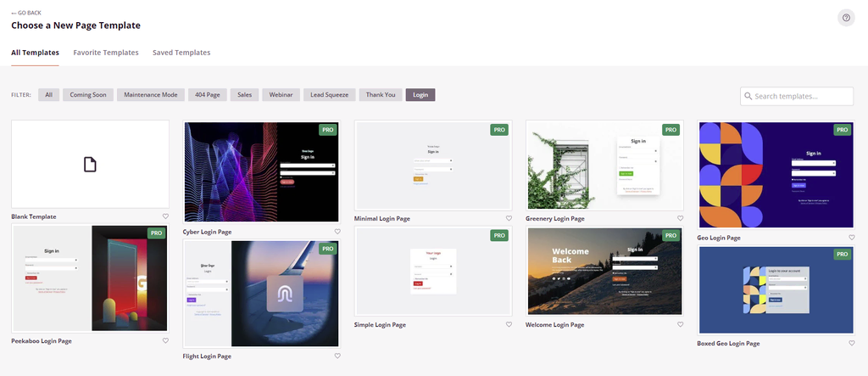This screenshot has width=868, height=376.
Task: Filter templates by Coming Soon
Action: point(88,95)
